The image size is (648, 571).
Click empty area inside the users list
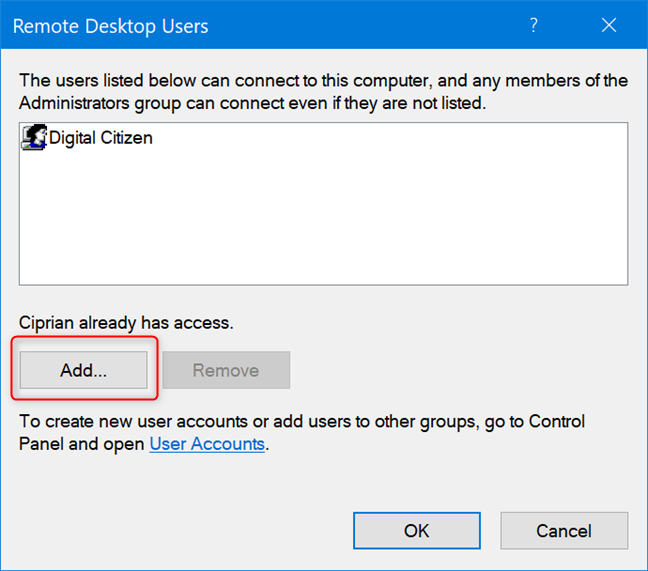pos(320,220)
